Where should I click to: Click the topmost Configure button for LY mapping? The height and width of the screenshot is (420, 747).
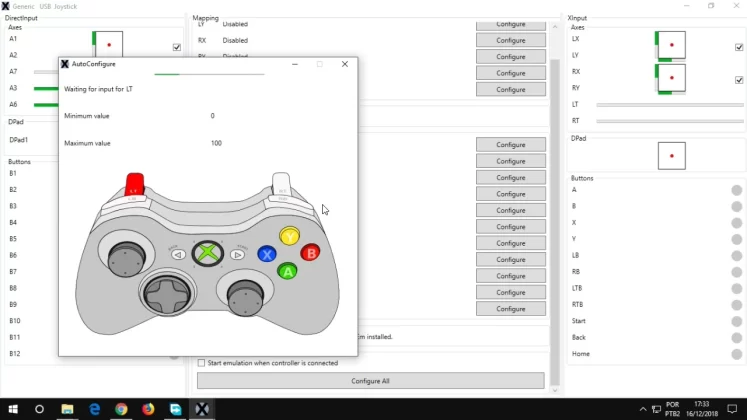[511, 25]
